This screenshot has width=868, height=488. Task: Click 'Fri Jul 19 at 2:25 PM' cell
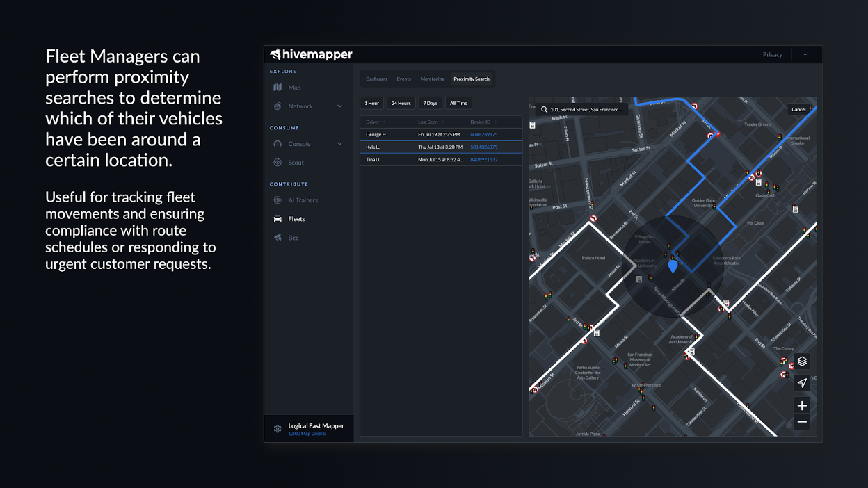click(x=440, y=134)
